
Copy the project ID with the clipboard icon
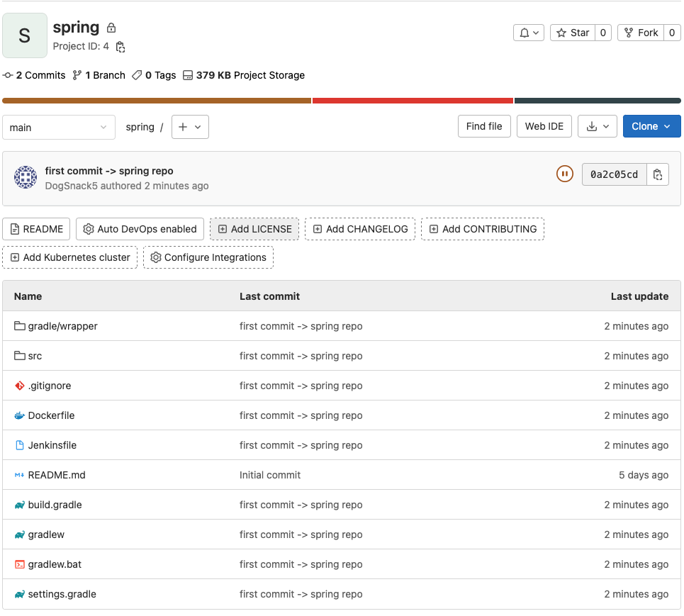[120, 47]
